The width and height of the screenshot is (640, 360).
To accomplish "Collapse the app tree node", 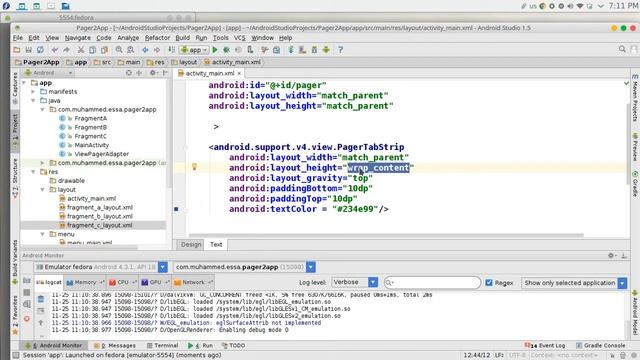I will [24, 83].
